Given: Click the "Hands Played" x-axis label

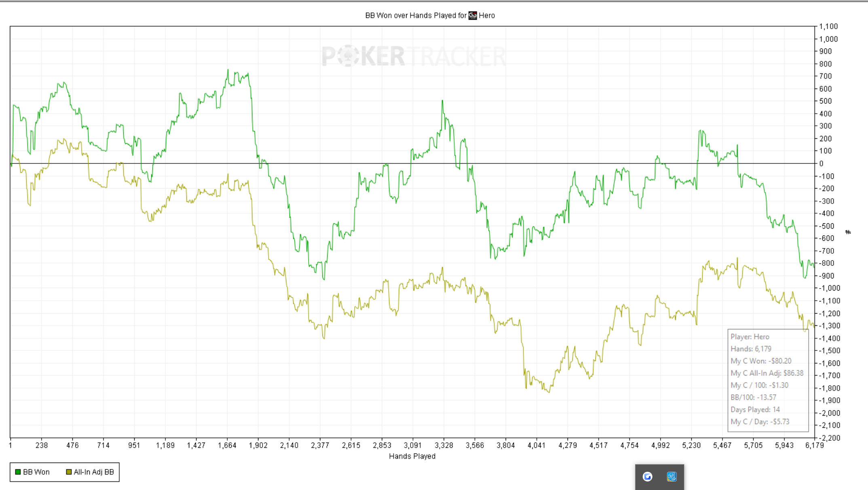Looking at the screenshot, I should pos(412,456).
